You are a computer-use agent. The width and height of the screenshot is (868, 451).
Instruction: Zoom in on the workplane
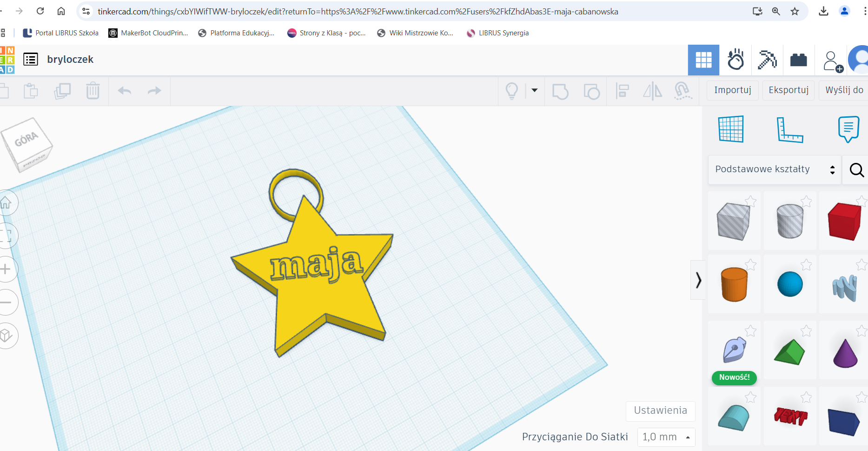6,269
